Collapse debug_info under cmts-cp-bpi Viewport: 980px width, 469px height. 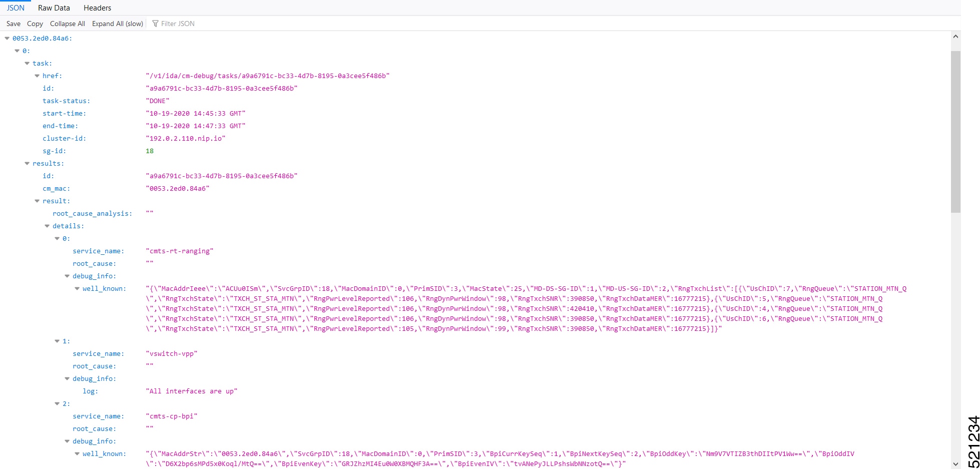click(67, 441)
